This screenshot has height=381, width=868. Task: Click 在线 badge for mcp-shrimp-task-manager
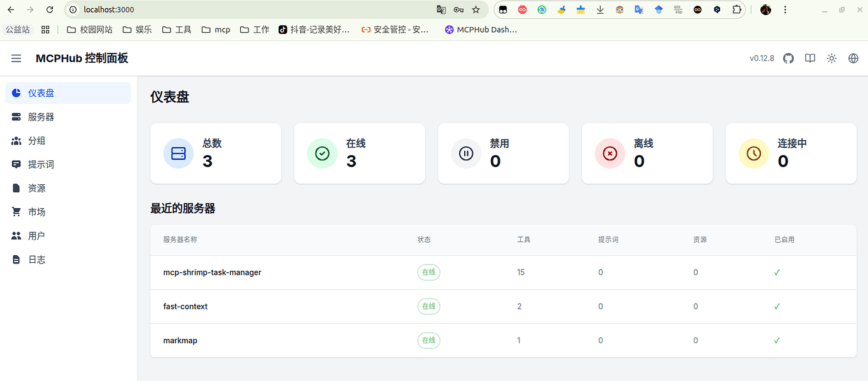click(429, 272)
